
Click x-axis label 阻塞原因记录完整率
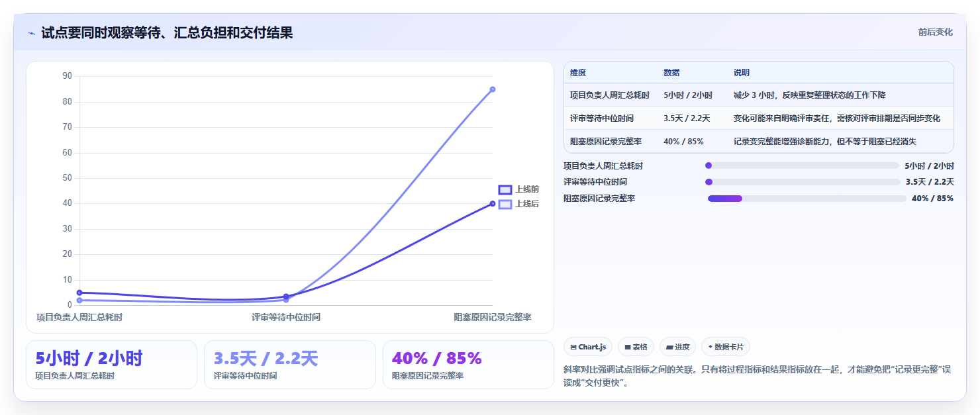493,318
